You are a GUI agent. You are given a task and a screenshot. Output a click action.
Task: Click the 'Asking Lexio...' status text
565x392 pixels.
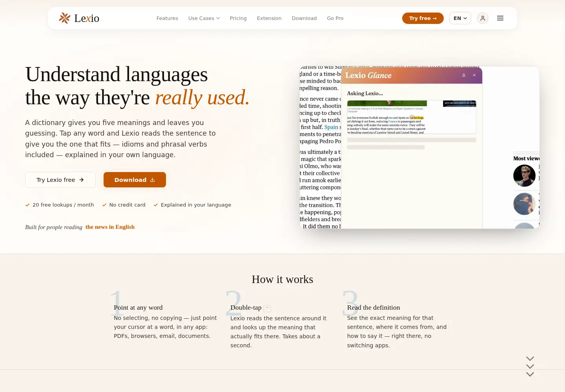click(365, 93)
